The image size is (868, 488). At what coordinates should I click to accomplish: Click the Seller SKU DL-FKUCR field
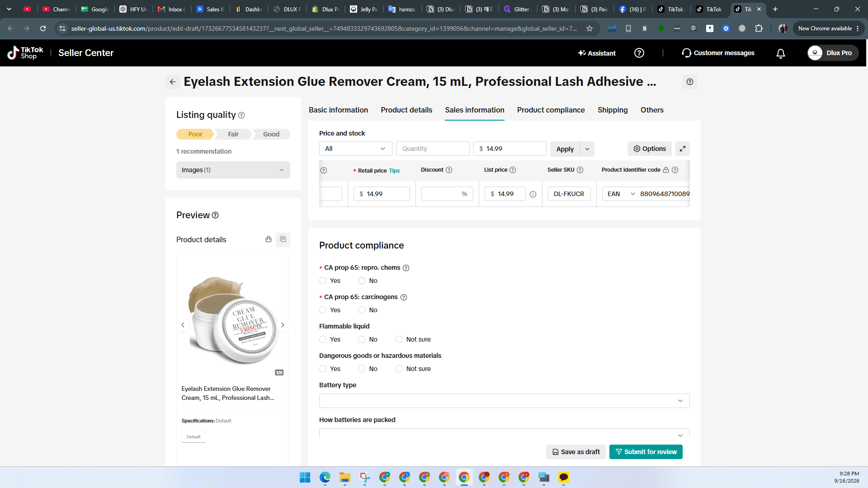pyautogui.click(x=569, y=194)
